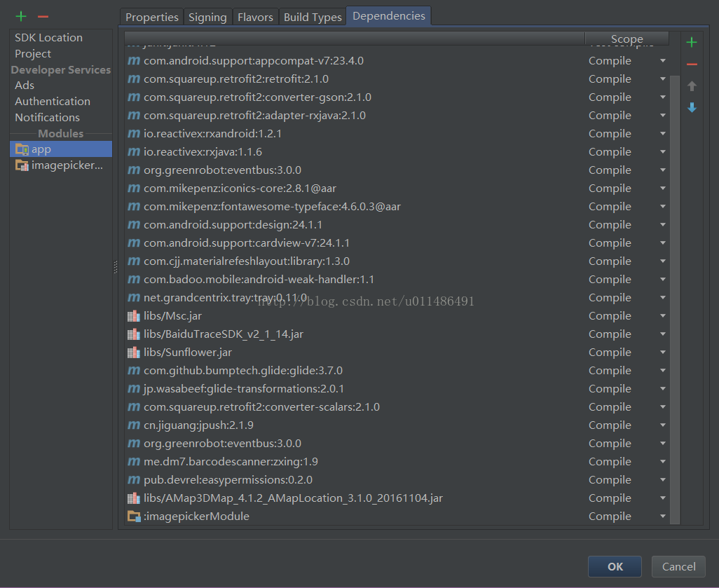This screenshot has width=719, height=588.
Task: Click Compile scope for first eventbus:3.0.0
Action: [x=610, y=170]
